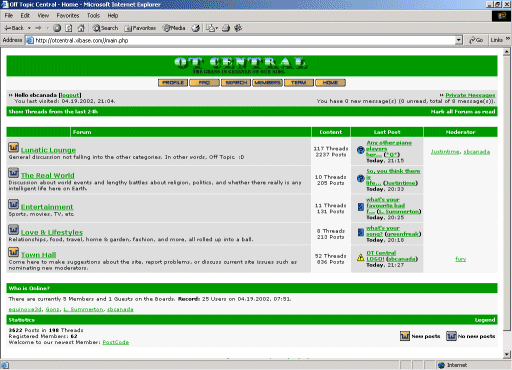Viewport: 512px width, 370px height.
Task: Click the HOME nav button
Action: 330,83
